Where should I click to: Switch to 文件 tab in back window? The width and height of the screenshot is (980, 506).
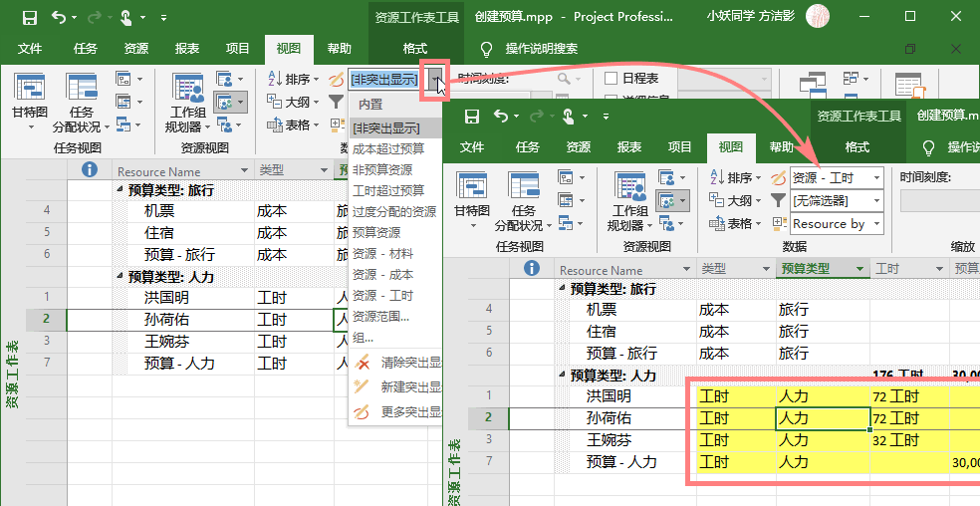pos(29,48)
